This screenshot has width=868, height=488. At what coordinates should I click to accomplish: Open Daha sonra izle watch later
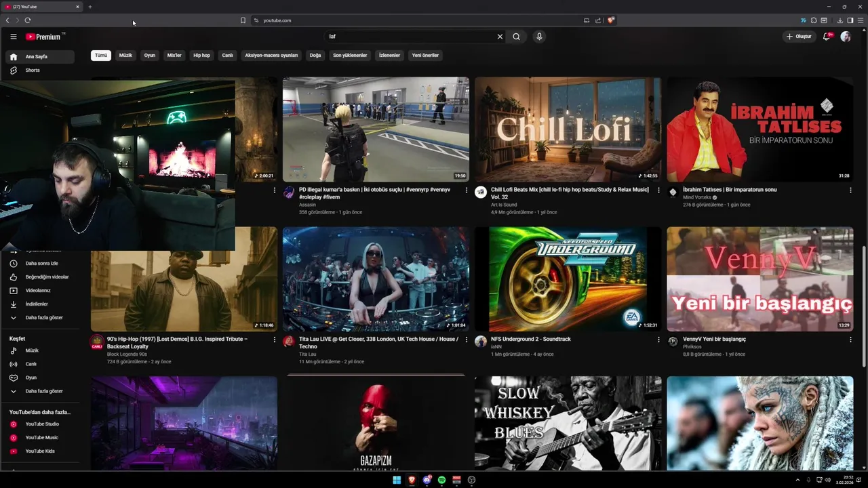pos(40,263)
